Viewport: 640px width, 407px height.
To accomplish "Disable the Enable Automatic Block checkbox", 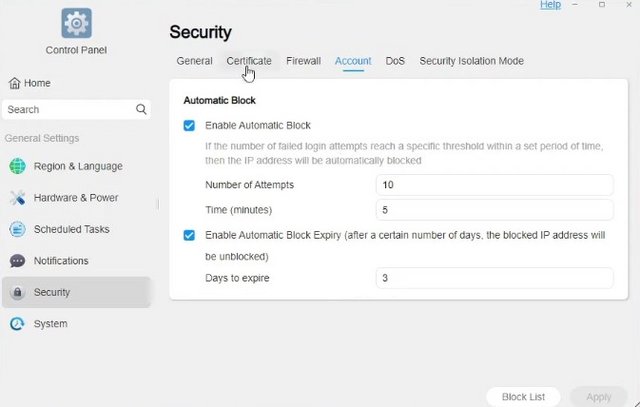I will point(189,125).
